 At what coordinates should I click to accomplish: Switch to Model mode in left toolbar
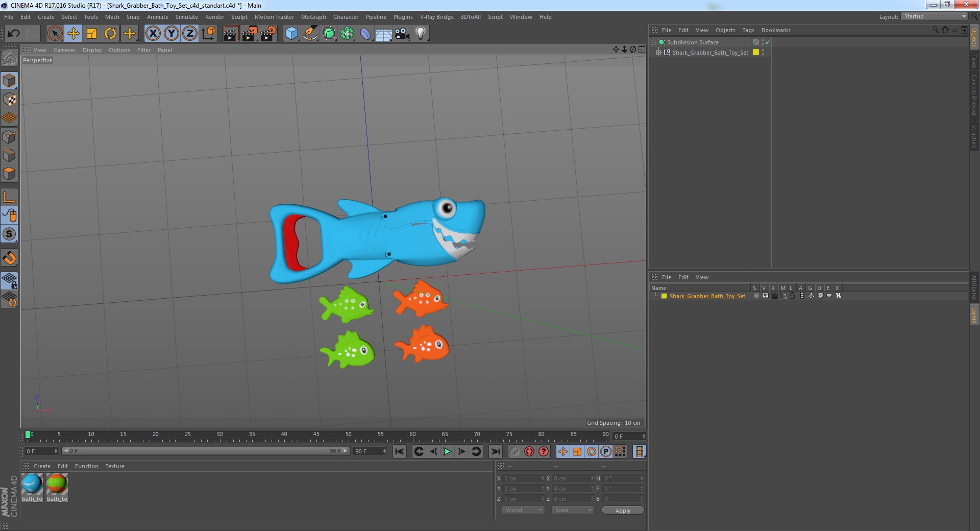point(10,81)
